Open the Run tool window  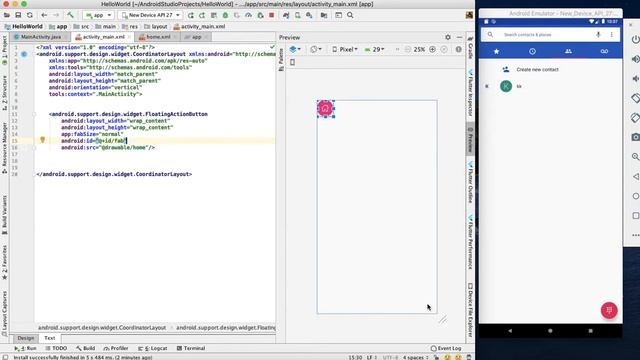tap(25, 348)
